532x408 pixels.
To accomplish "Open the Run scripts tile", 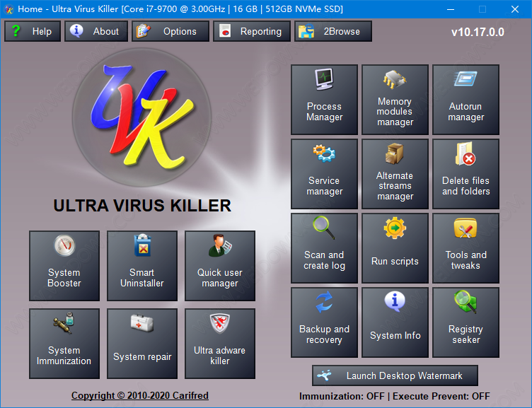I will pyautogui.click(x=395, y=248).
